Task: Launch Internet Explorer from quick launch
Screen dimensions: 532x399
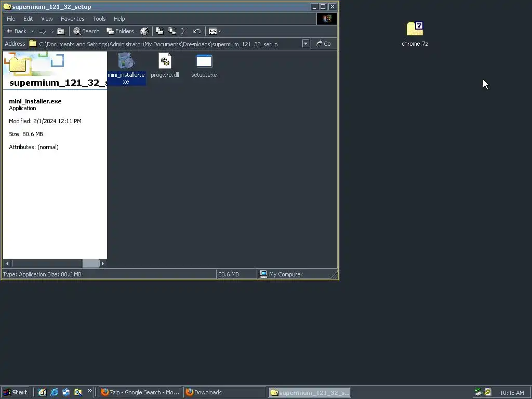Action: tap(54, 392)
